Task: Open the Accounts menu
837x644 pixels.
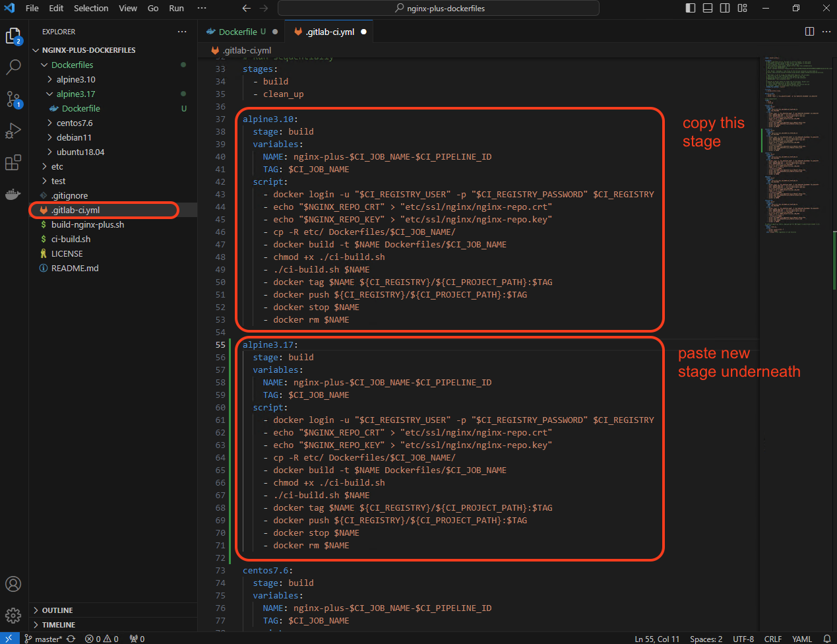Action: point(13,584)
